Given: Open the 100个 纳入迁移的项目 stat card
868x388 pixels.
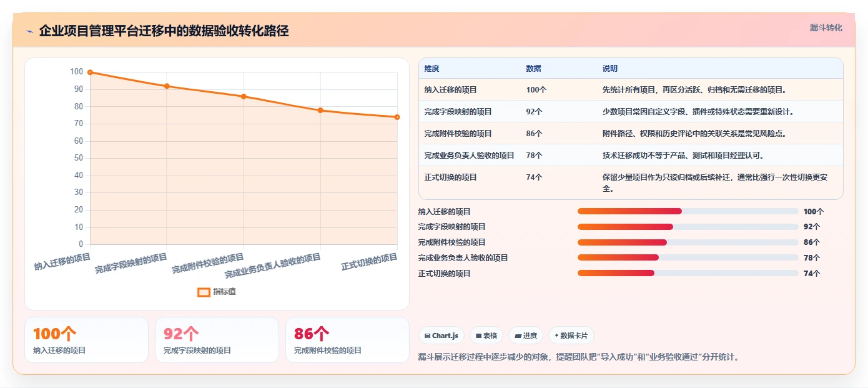Looking at the screenshot, I should [87, 340].
